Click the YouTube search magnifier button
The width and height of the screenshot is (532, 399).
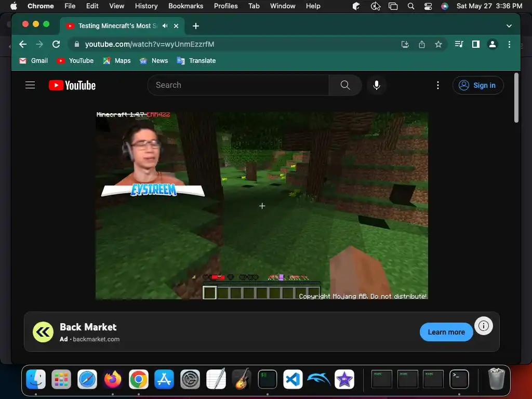pyautogui.click(x=345, y=85)
